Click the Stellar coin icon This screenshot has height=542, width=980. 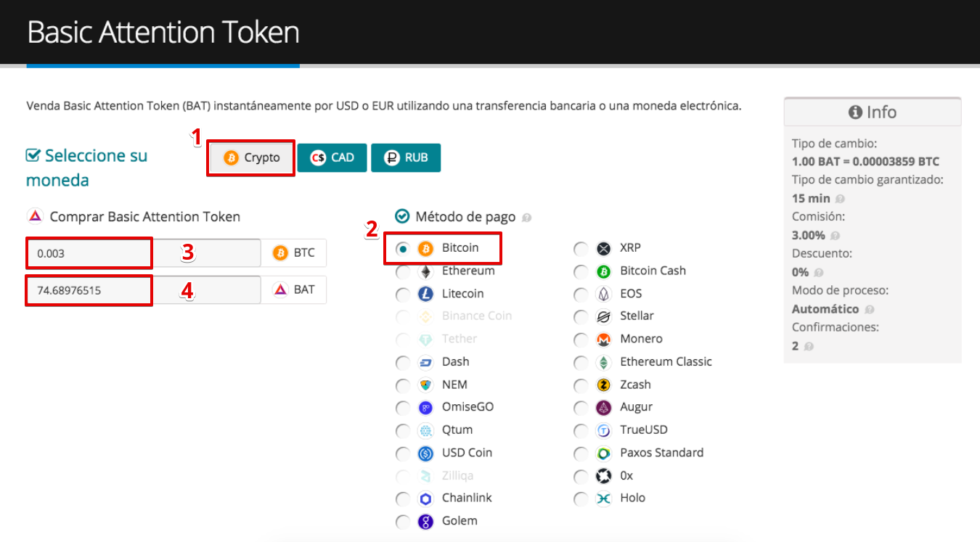click(x=603, y=316)
